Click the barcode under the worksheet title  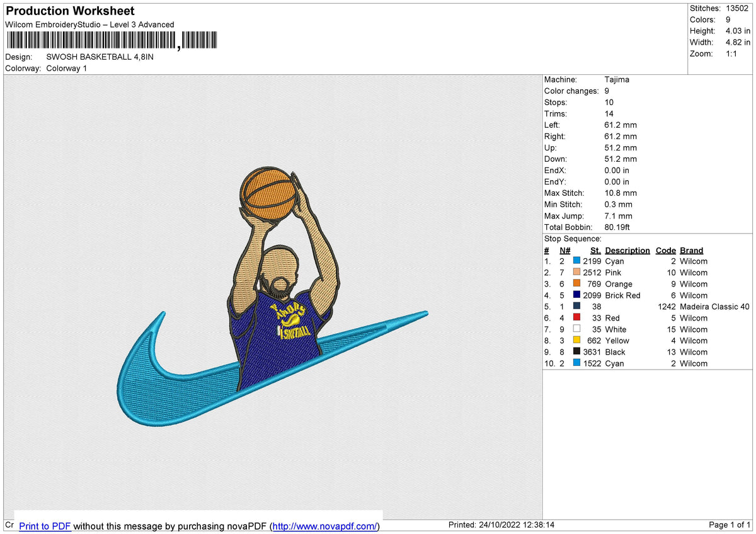coord(111,41)
